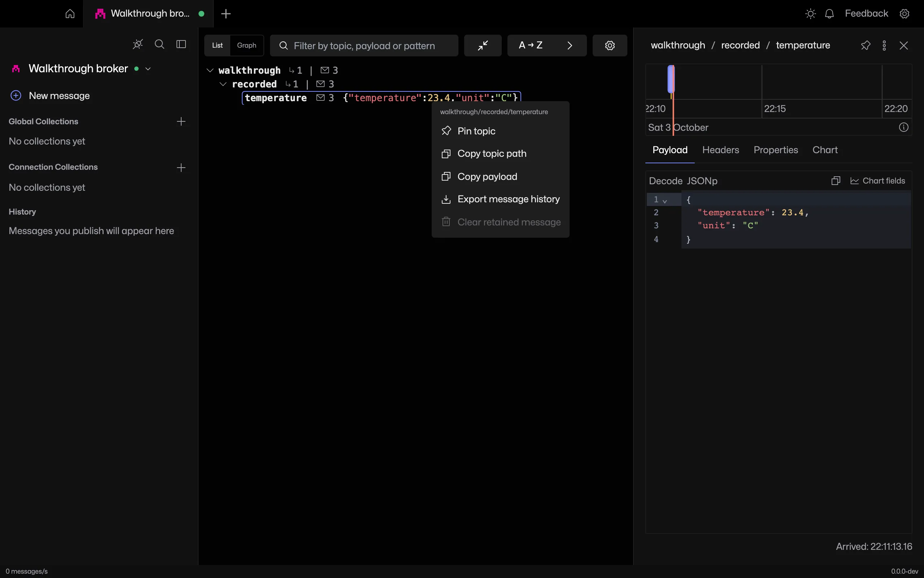Go to the Home icon tab
This screenshot has width=924, height=578.
[x=70, y=14]
